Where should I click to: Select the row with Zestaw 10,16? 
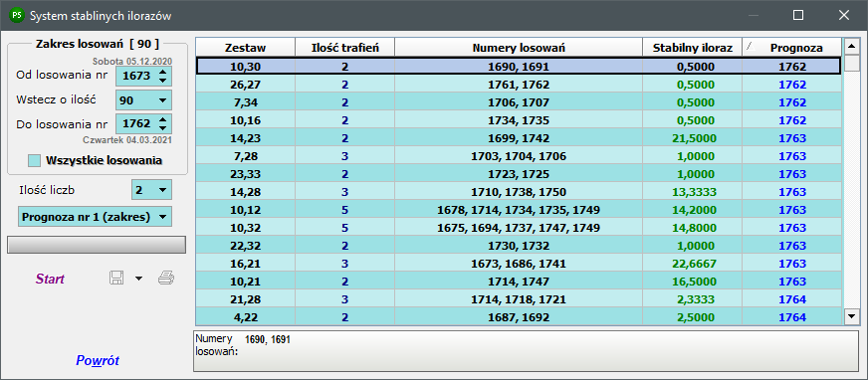click(519, 120)
